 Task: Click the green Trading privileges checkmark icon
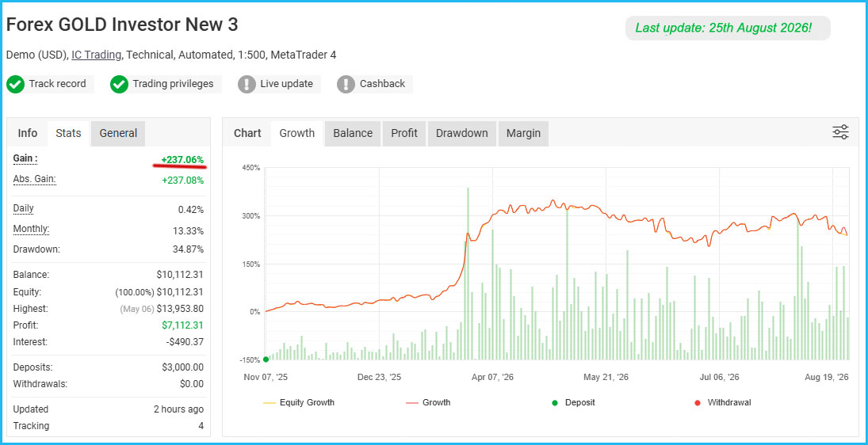tap(119, 85)
